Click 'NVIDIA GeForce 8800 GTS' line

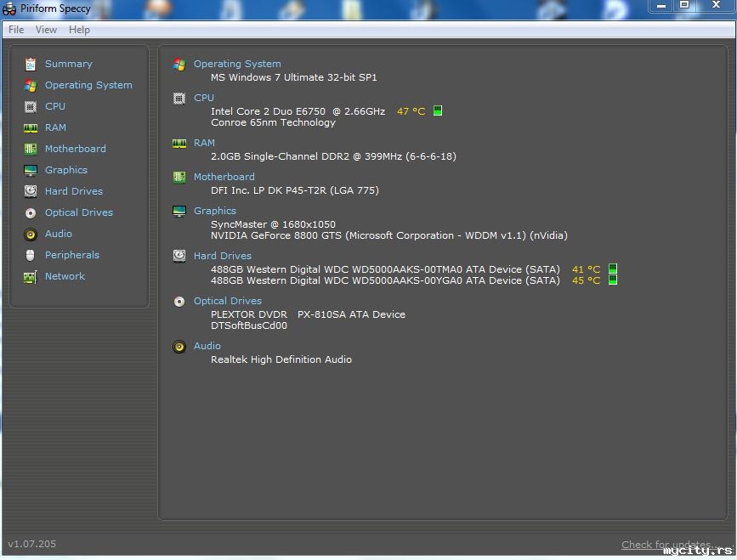point(389,235)
